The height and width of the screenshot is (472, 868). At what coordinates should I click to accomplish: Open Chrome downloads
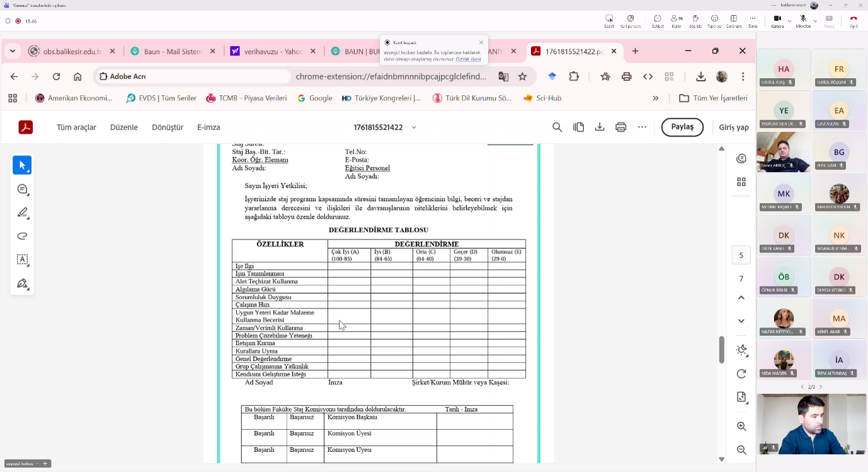[x=700, y=76]
